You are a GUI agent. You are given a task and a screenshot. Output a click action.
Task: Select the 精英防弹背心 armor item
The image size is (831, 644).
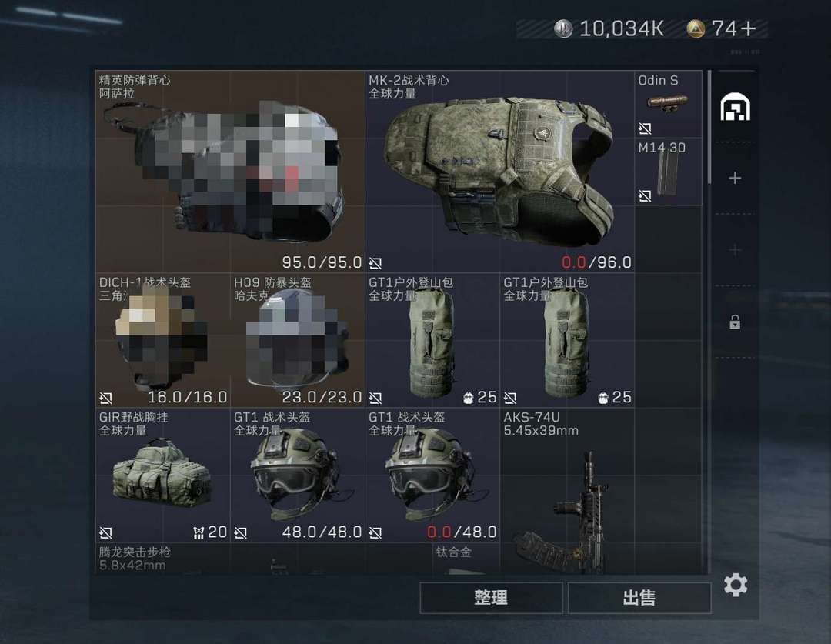(x=230, y=172)
